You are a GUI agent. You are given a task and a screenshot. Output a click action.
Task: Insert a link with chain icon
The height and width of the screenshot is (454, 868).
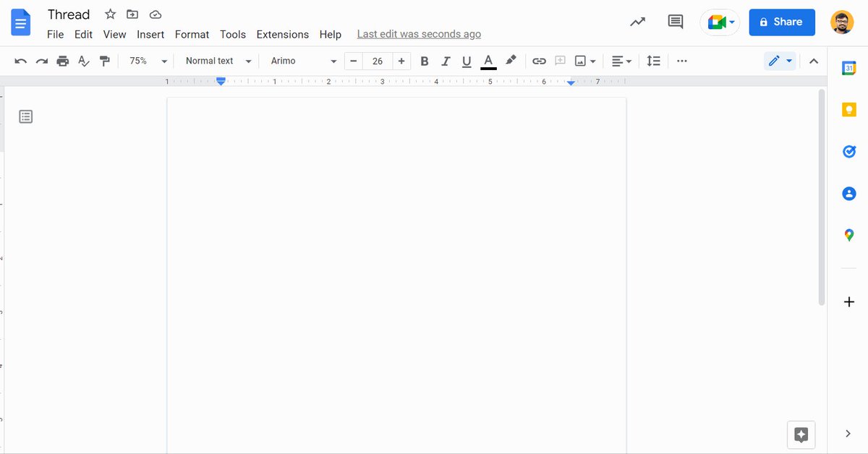click(x=539, y=61)
